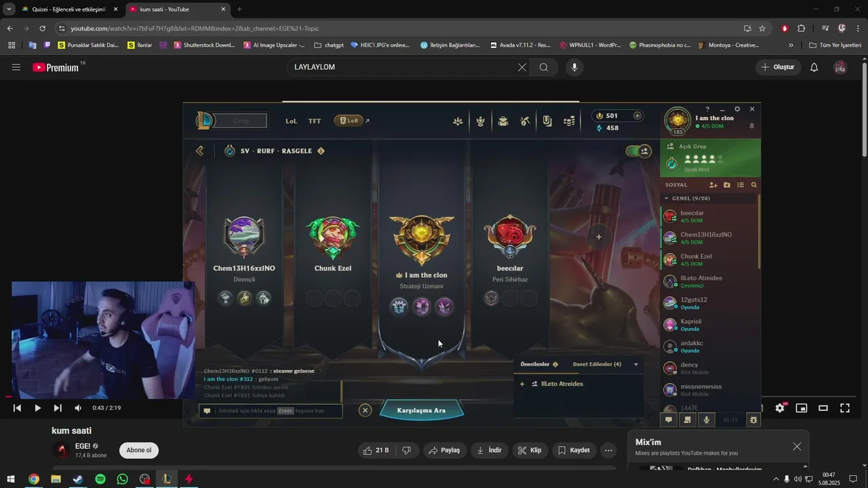
Task: Open the store coins icon in League client
Action: [x=570, y=121]
